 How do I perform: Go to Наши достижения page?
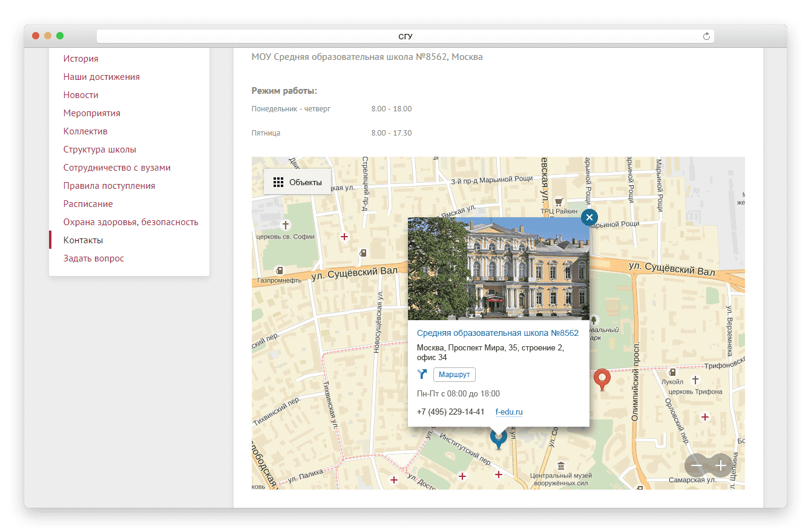(x=102, y=77)
